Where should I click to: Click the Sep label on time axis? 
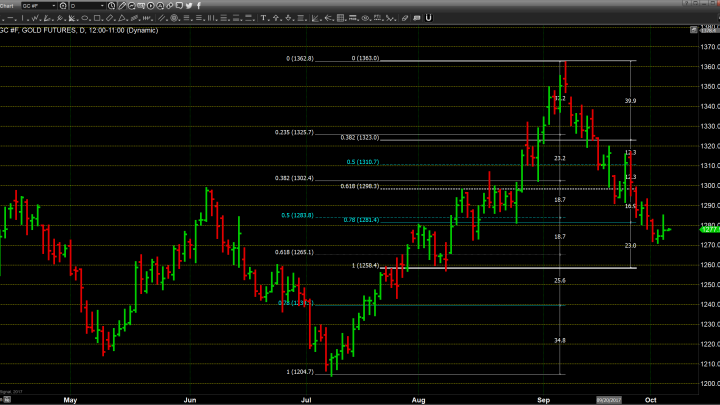(x=544, y=400)
